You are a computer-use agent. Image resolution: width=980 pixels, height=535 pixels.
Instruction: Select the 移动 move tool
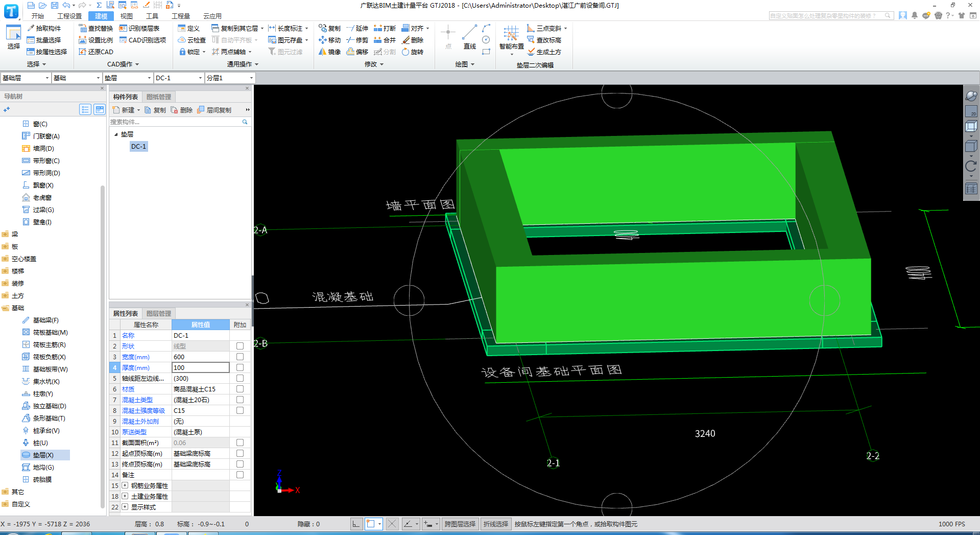[x=329, y=40]
